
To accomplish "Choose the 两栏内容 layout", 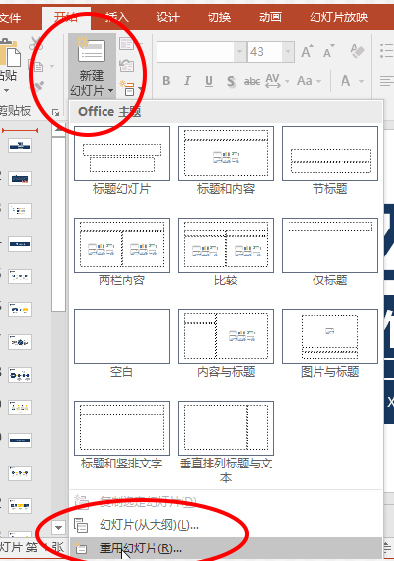I will pos(122,252).
